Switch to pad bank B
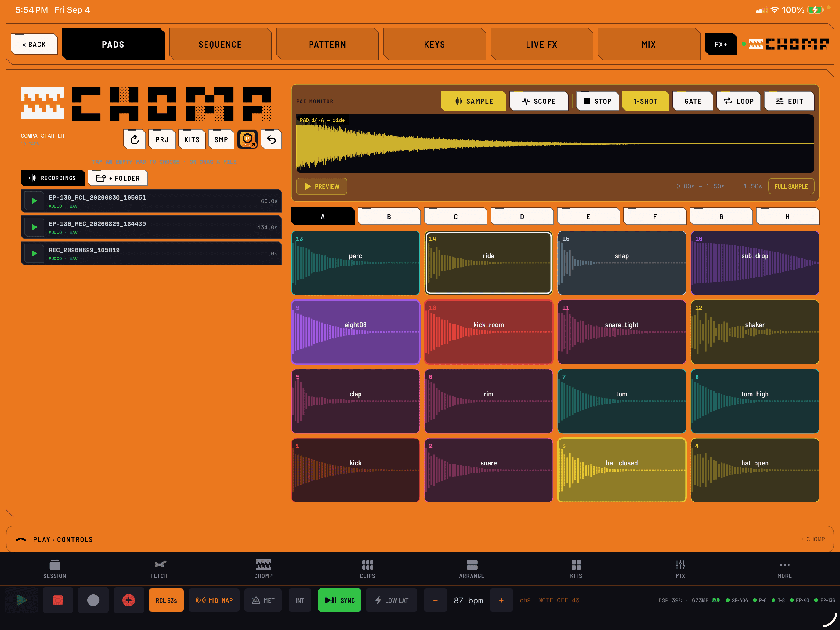 389,216
